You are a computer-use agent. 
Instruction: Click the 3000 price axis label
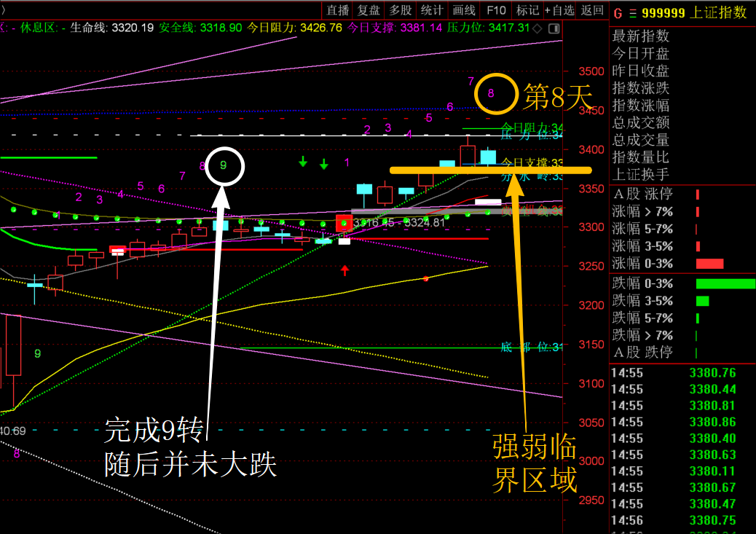tap(591, 461)
